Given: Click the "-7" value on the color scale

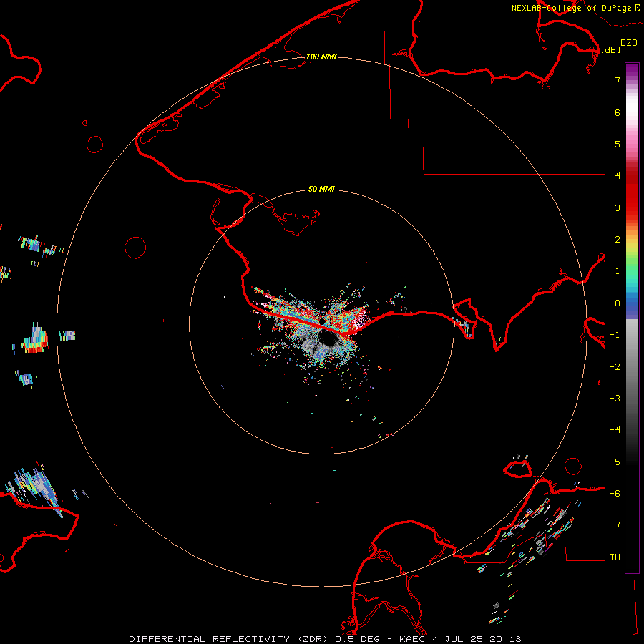Looking at the screenshot, I should click(615, 525).
